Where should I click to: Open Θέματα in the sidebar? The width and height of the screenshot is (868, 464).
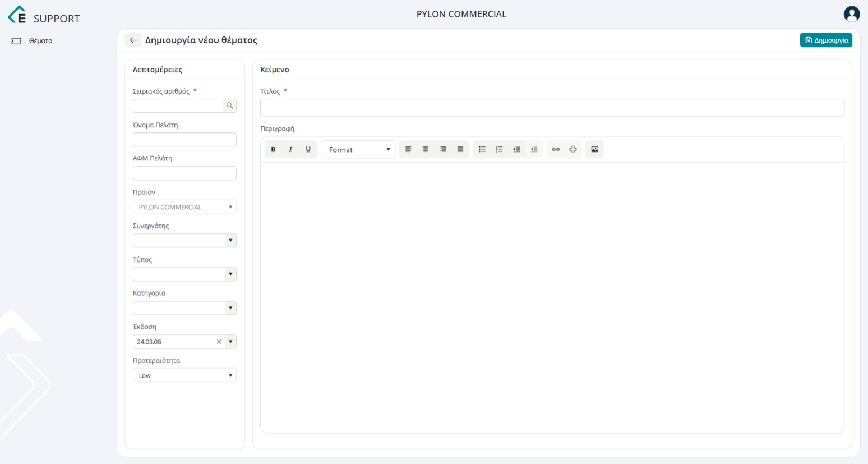40,41
